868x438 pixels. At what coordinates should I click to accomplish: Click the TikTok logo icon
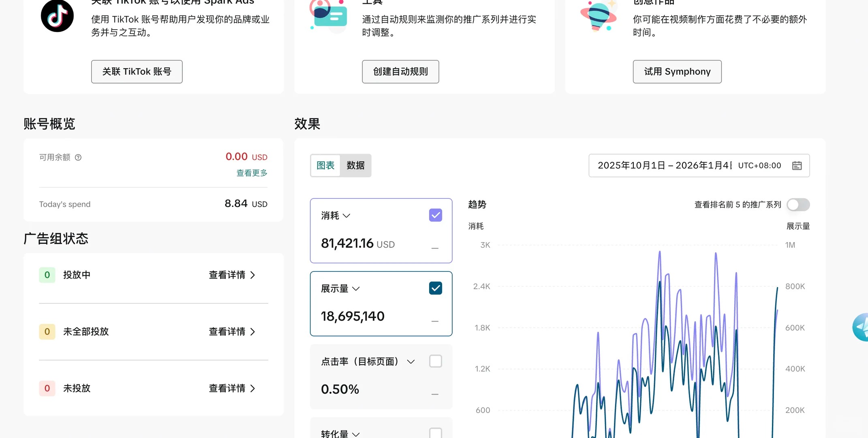click(x=57, y=16)
